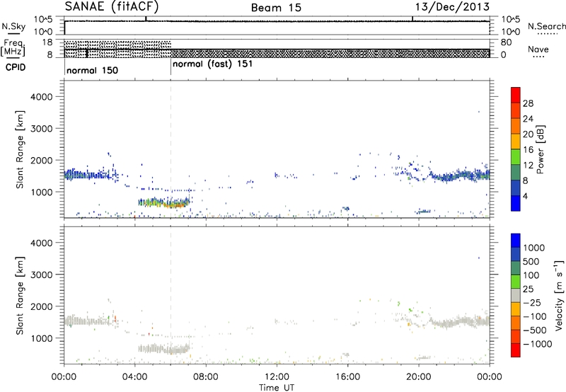Select the Beam 15 heading
Image resolution: width=566 pixels, height=392 pixels.
pos(276,8)
